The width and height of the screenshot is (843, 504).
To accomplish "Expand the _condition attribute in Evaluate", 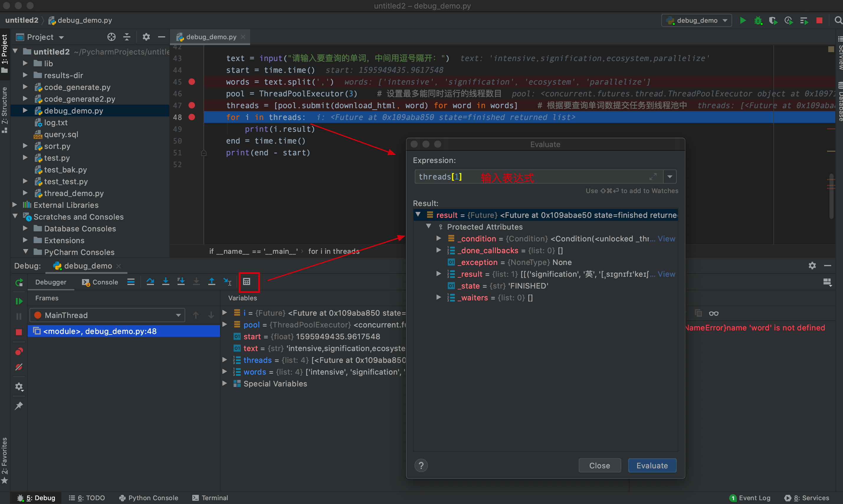I will [x=439, y=238].
